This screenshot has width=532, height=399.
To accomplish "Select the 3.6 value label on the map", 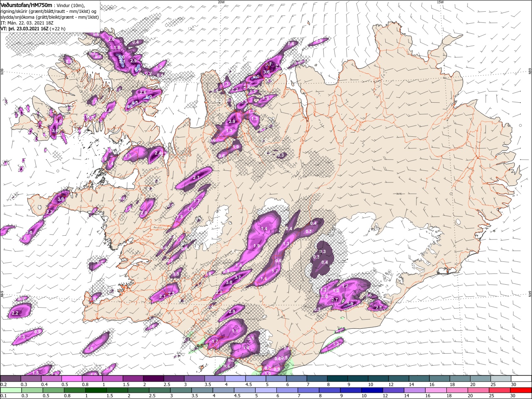I will click(x=267, y=72).
